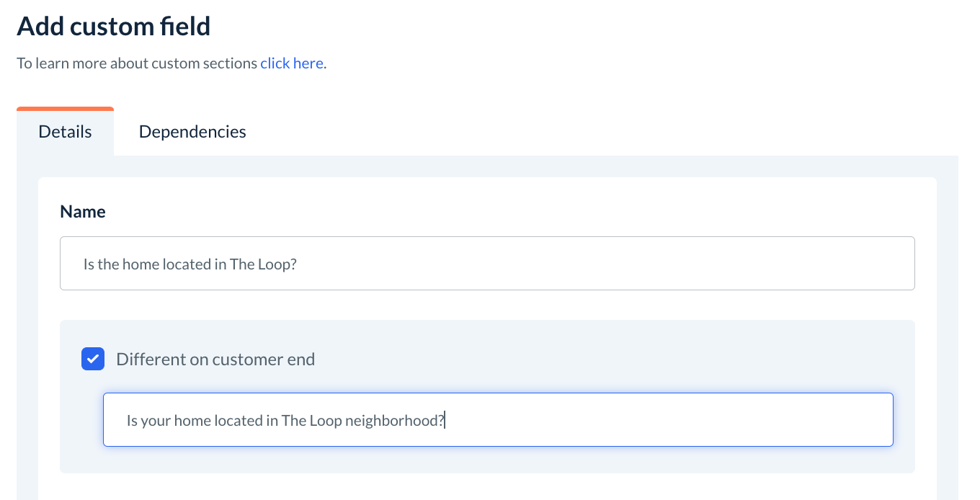The width and height of the screenshot is (980, 500).
Task: Click the 'Different on customer end' label text
Action: [x=215, y=360]
